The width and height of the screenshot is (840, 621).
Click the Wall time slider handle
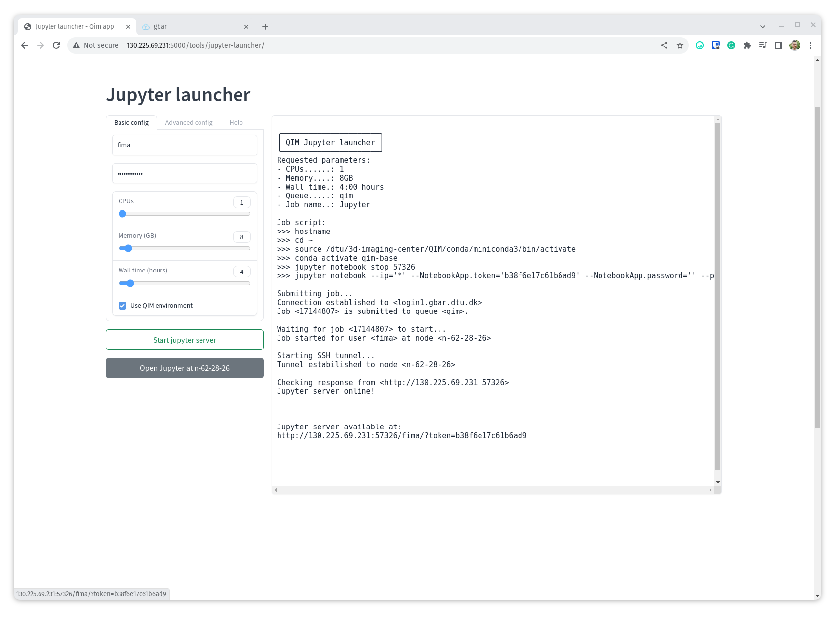coord(130,283)
